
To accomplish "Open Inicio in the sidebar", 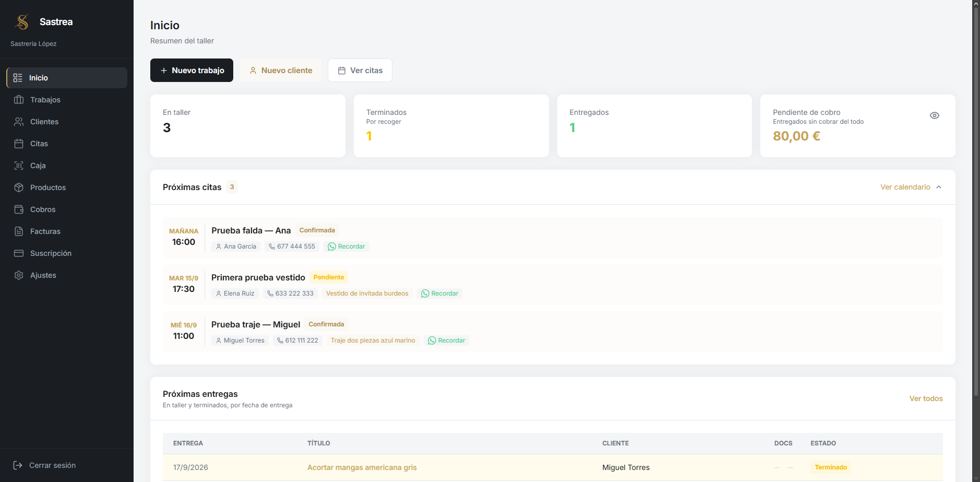I will coord(67,78).
